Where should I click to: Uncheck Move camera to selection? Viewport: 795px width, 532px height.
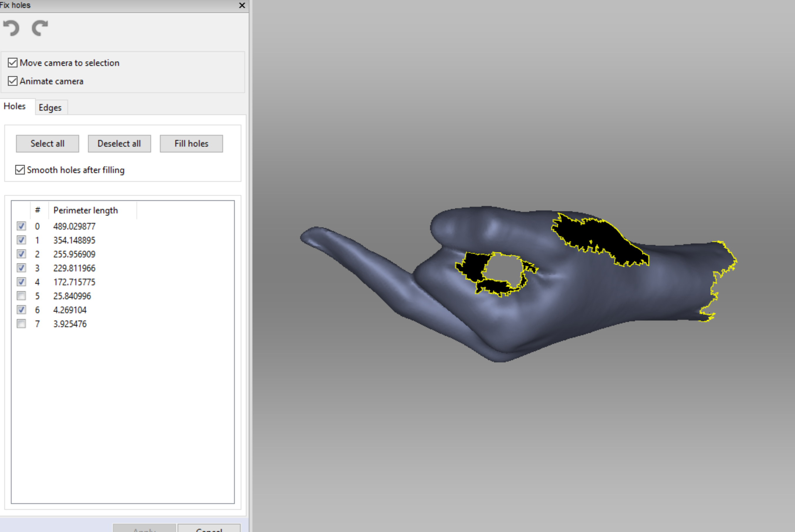coord(13,63)
